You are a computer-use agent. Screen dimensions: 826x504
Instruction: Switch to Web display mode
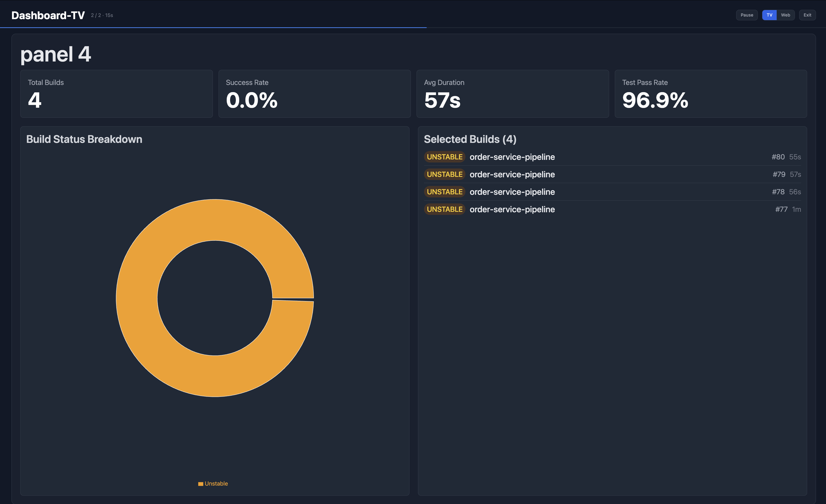tap(785, 15)
